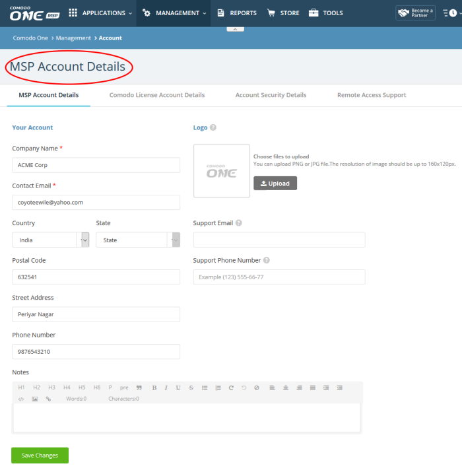Click the Postal Code field
The width and height of the screenshot is (462, 476).
click(x=96, y=277)
